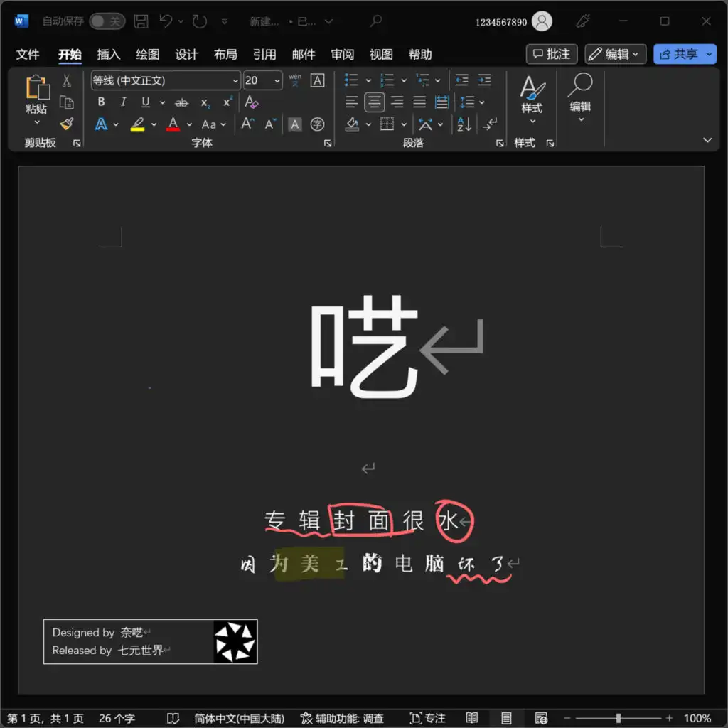
Task: Click the 批注 comments button
Action: 552,54
